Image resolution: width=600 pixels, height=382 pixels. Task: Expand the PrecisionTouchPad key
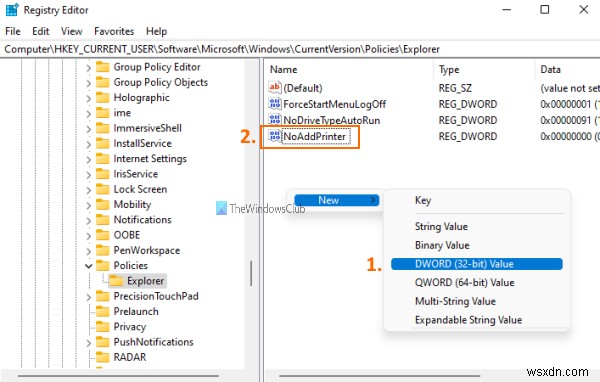click(88, 297)
